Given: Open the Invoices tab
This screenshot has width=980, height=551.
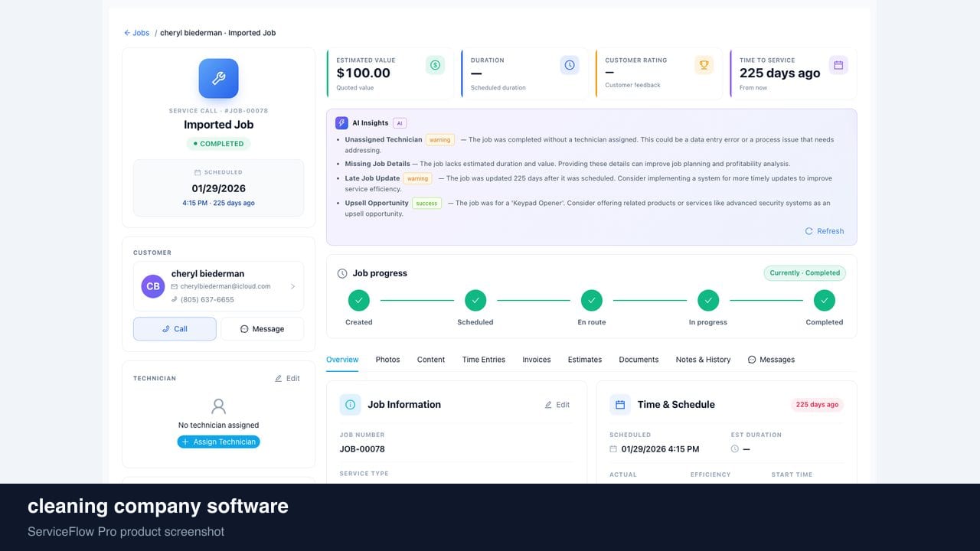Looking at the screenshot, I should (537, 360).
